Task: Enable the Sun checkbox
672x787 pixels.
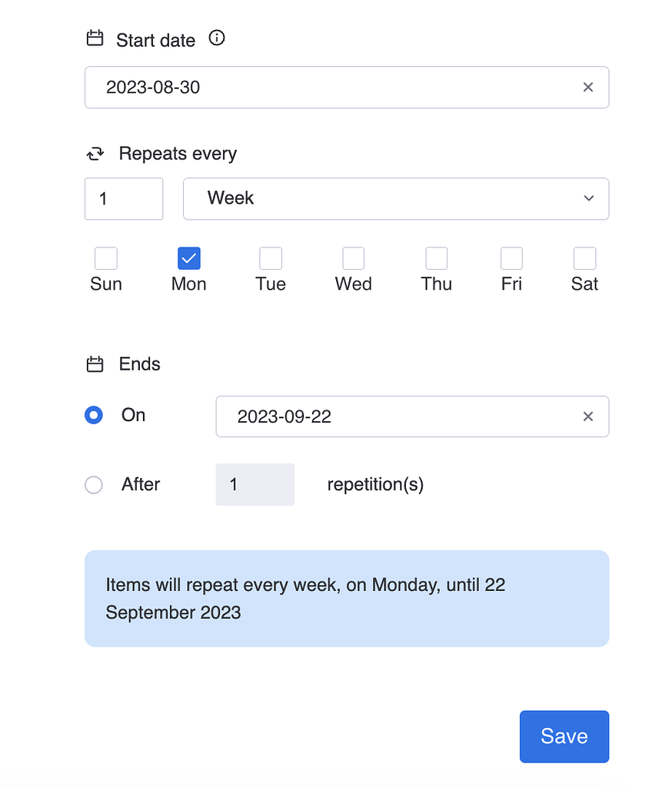Action: click(105, 258)
